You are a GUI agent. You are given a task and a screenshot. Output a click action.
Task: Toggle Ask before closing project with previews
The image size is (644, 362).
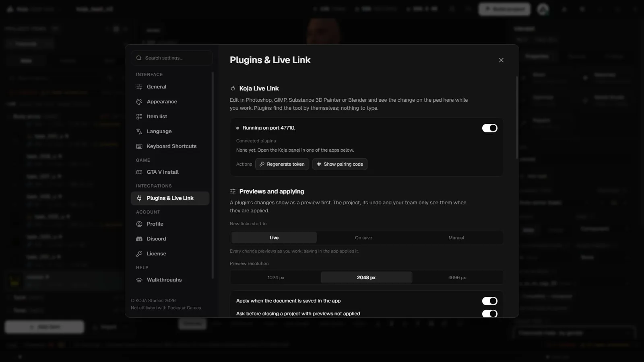(x=490, y=314)
